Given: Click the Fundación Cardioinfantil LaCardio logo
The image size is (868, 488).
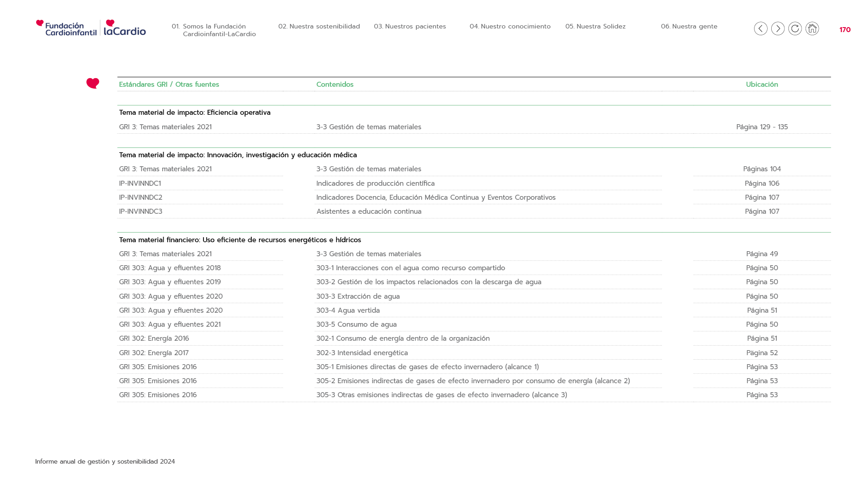Looking at the screenshot, I should point(91,28).
